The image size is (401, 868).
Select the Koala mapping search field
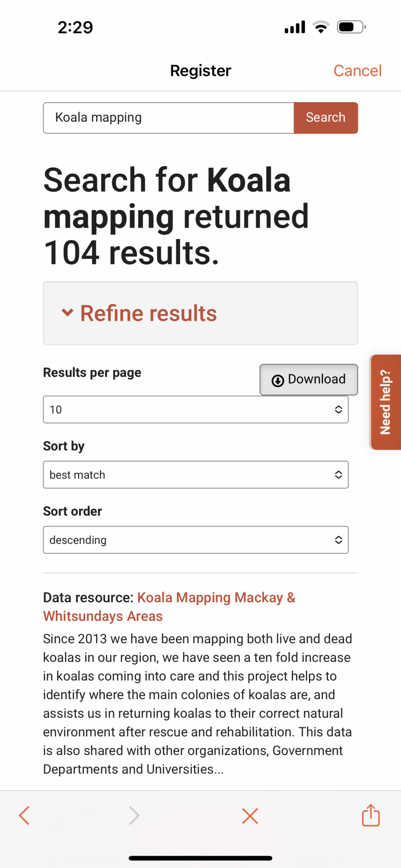[x=168, y=118]
